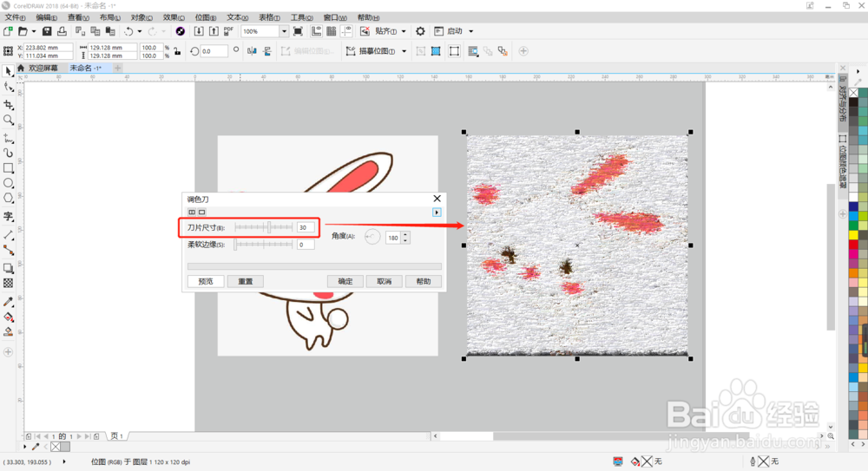868x471 pixels.
Task: Click the 刀片尺寸 blade size slider
Action: pos(264,227)
